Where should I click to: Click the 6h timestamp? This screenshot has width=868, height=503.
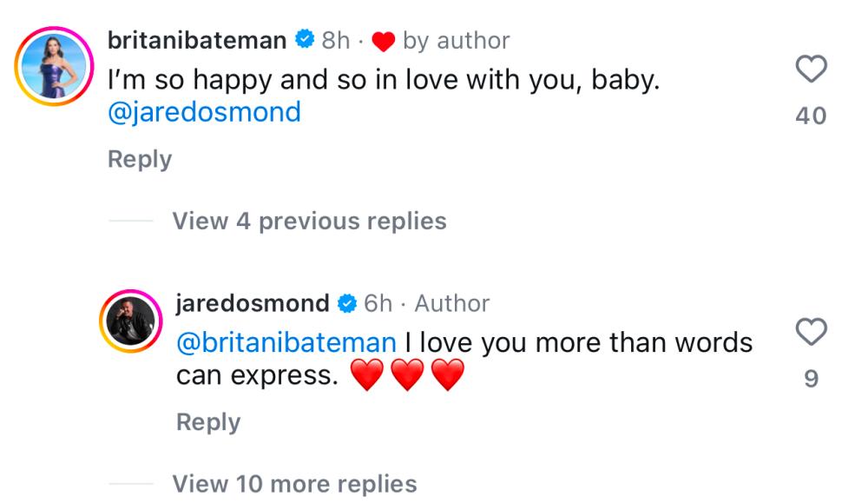click(378, 303)
